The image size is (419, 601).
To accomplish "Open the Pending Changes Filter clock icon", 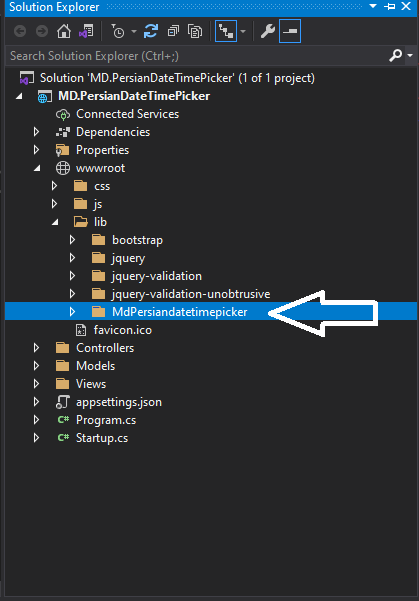I will [118, 31].
